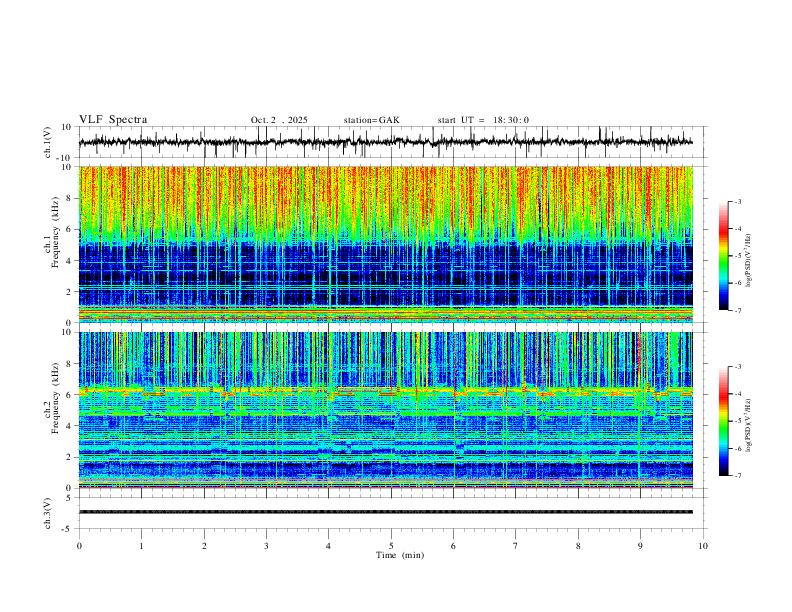Click the ch.1 waveform trace panel
Screen dimensions: 792x612
coord(391,142)
